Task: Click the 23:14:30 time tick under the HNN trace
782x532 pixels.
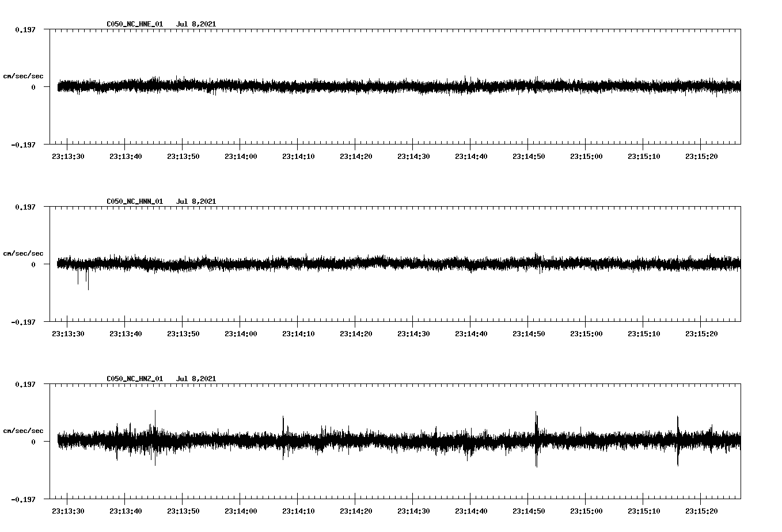Action: 413,332
